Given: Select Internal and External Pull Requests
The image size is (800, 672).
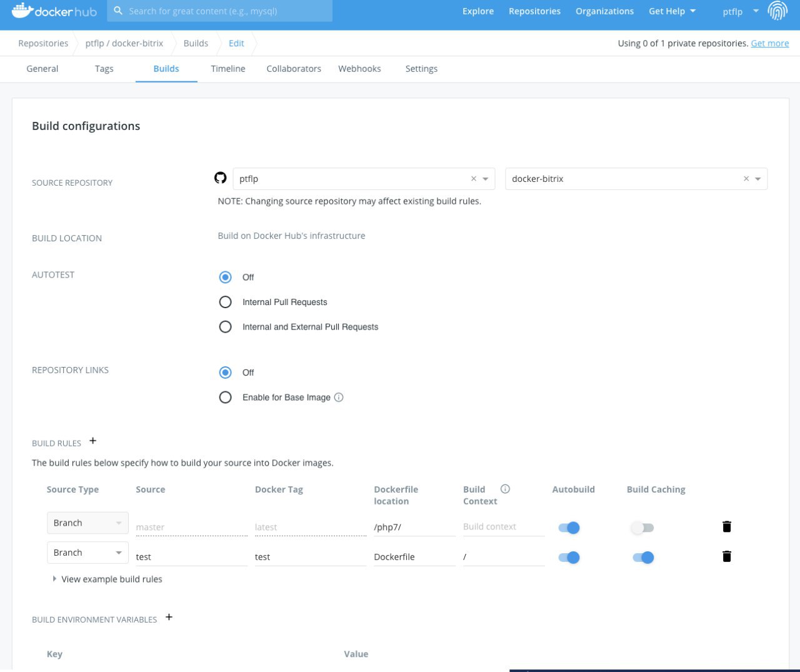Looking at the screenshot, I should [x=226, y=327].
